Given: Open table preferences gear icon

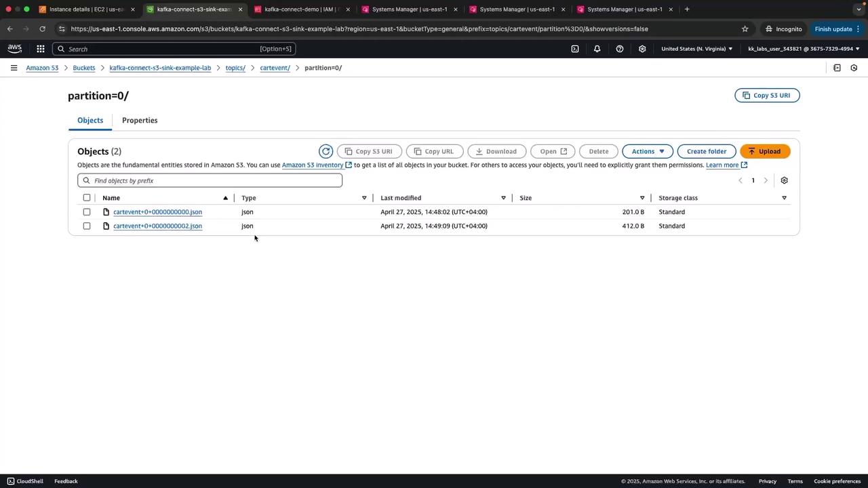Looking at the screenshot, I should [784, 180].
